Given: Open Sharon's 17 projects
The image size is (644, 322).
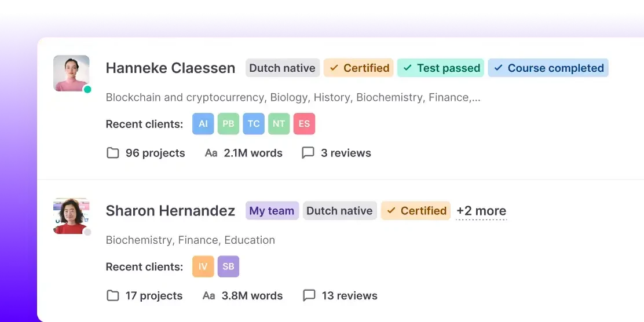Looking at the screenshot, I should (153, 295).
